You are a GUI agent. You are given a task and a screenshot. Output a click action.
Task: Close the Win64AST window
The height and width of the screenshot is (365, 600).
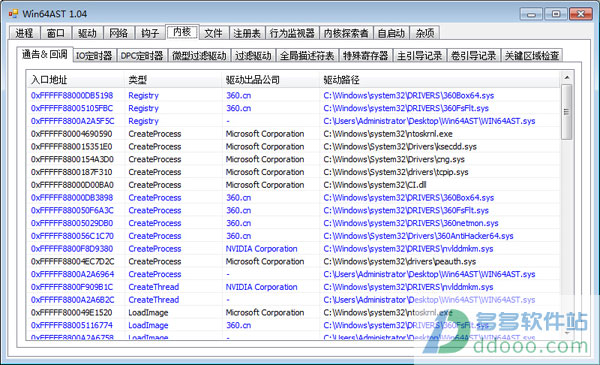pyautogui.click(x=581, y=14)
